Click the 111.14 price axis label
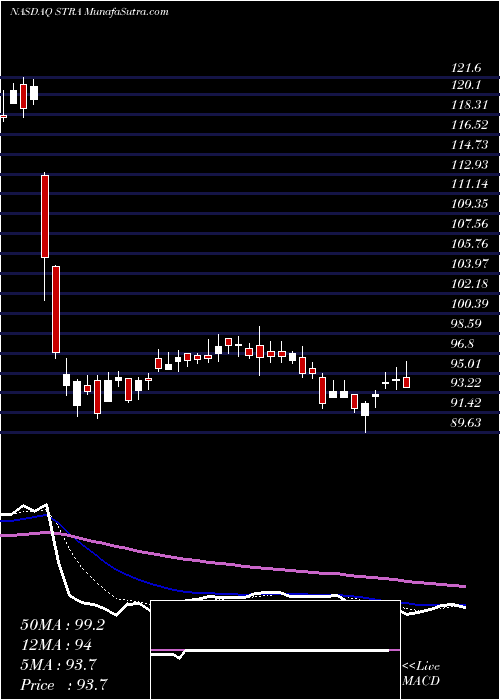 pyautogui.click(x=469, y=184)
